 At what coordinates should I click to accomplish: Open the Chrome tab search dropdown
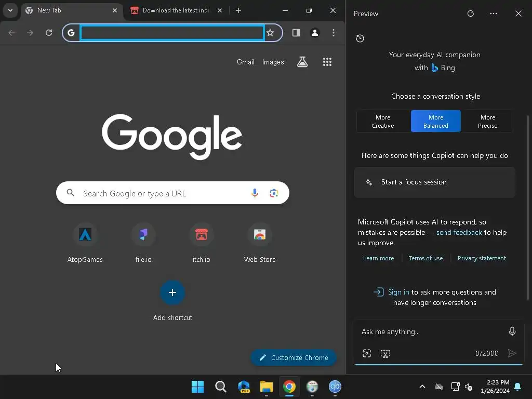point(10,10)
